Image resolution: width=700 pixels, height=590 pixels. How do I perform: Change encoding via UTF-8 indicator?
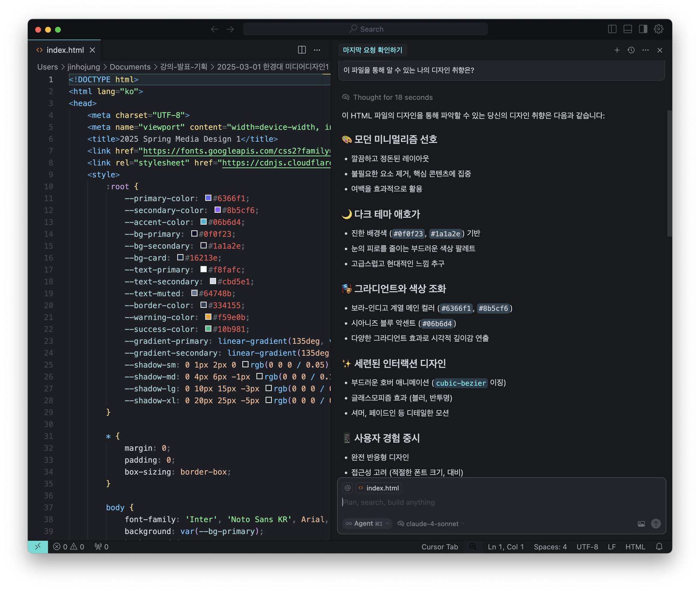(x=587, y=547)
